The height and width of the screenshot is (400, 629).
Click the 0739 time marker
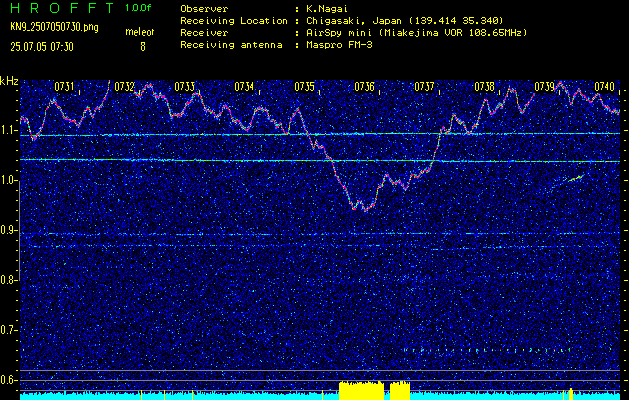tap(544, 87)
